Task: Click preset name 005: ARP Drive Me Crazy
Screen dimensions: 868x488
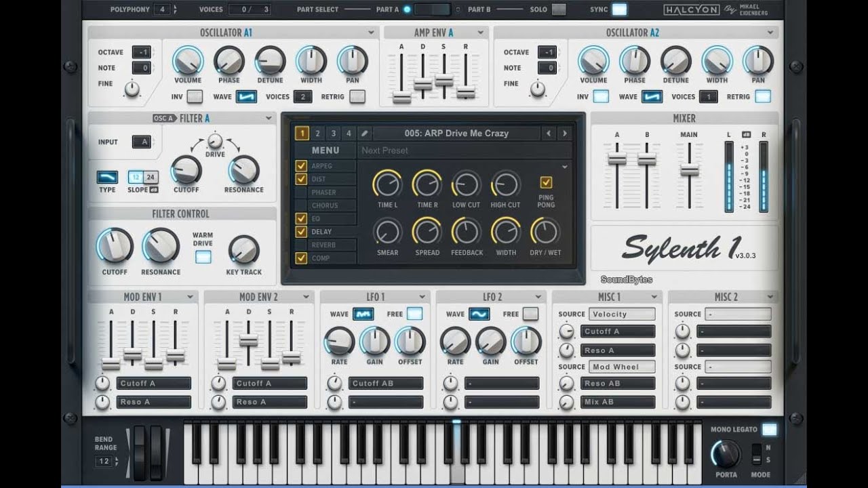Action: [x=456, y=134]
